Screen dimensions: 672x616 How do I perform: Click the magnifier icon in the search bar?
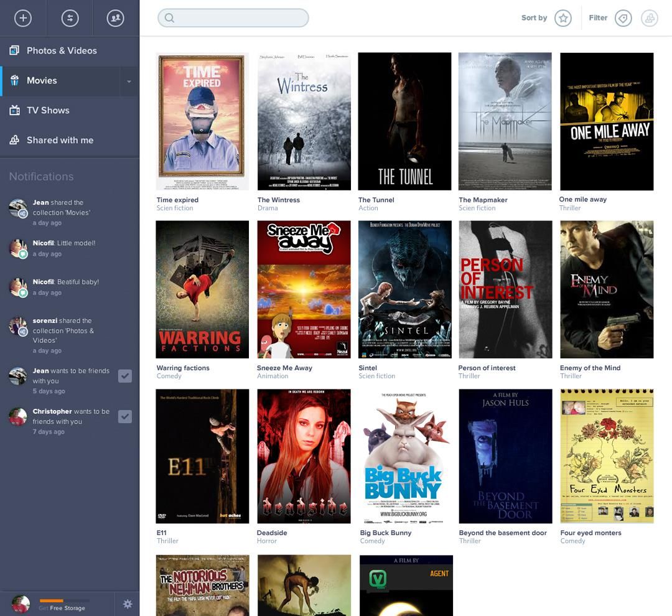click(170, 18)
